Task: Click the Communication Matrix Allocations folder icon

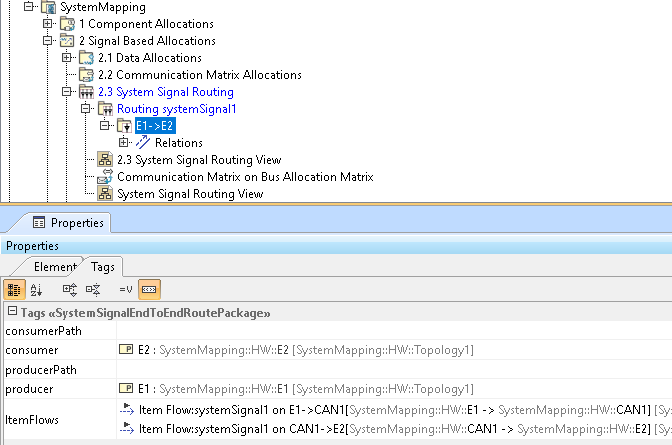Action: pyautogui.click(x=86, y=75)
